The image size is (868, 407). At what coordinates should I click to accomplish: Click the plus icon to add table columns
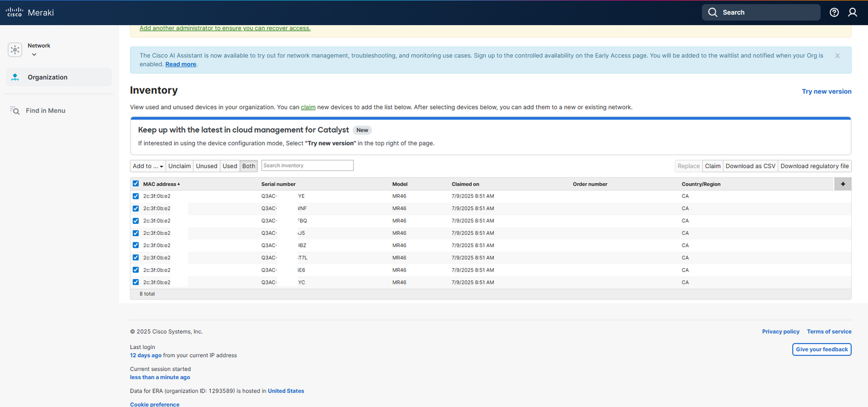point(842,184)
